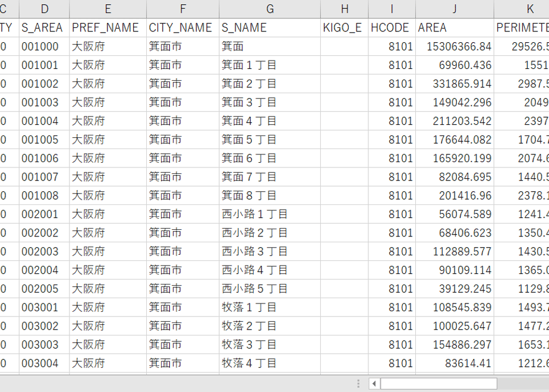Select cell containing 003002
549x392 pixels.
[x=44, y=326]
